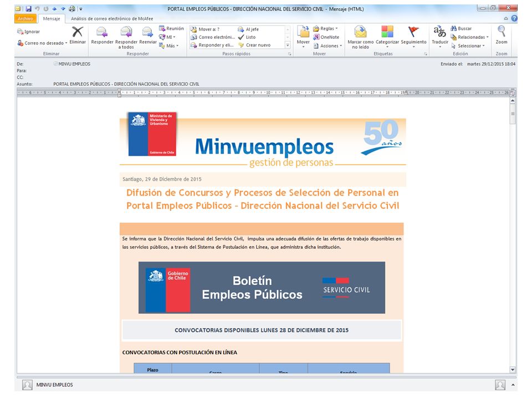Go to the previous item (up arrow)
532x399 pixels.
coord(54,9)
